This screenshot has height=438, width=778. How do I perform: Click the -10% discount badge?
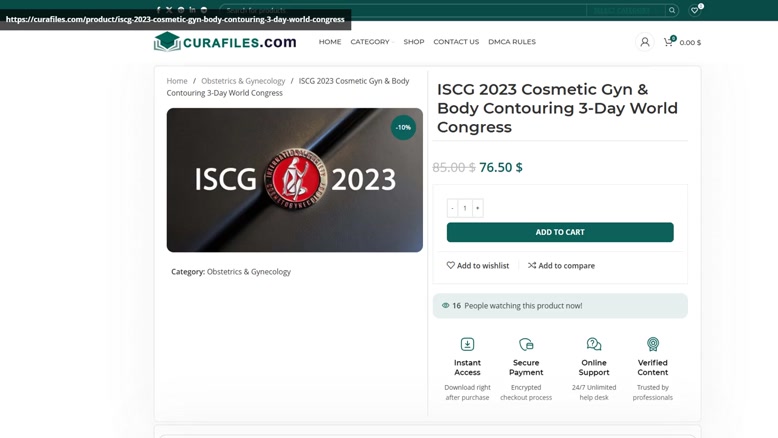(403, 127)
